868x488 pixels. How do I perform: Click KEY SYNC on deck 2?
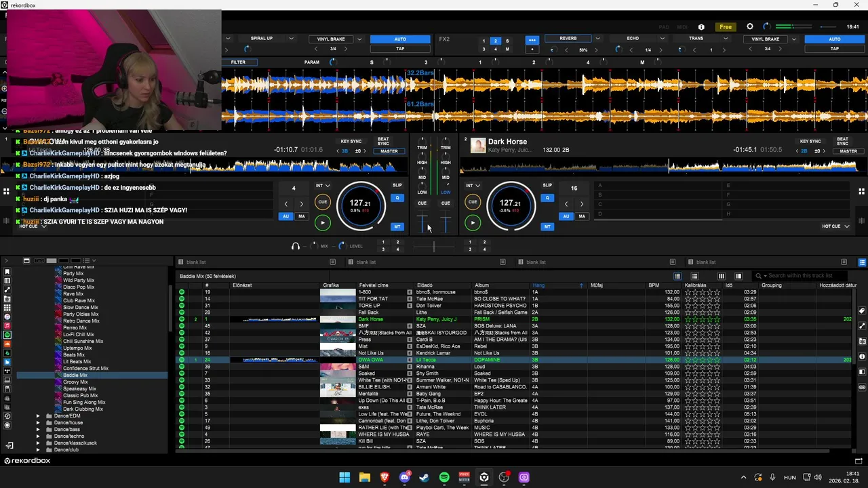coord(810,142)
